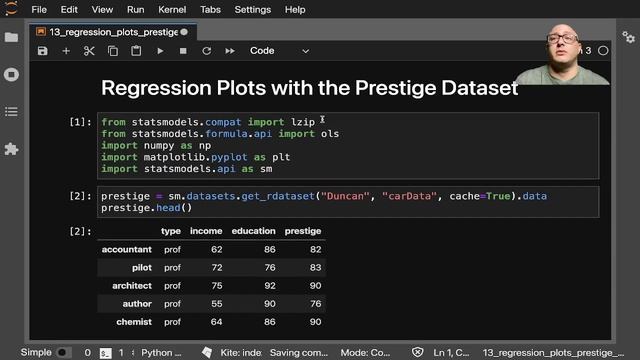Click the author row label
640x360 pixels.
(137, 304)
